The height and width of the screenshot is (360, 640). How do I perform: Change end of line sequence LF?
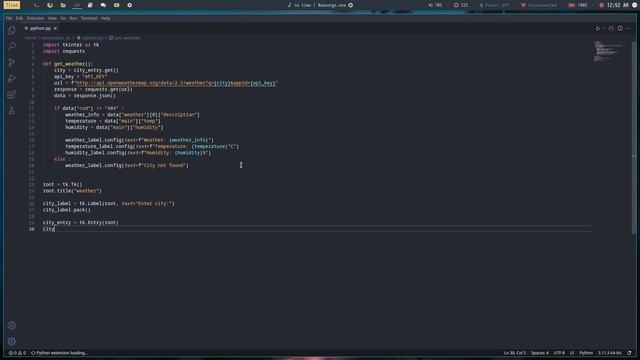pos(572,353)
